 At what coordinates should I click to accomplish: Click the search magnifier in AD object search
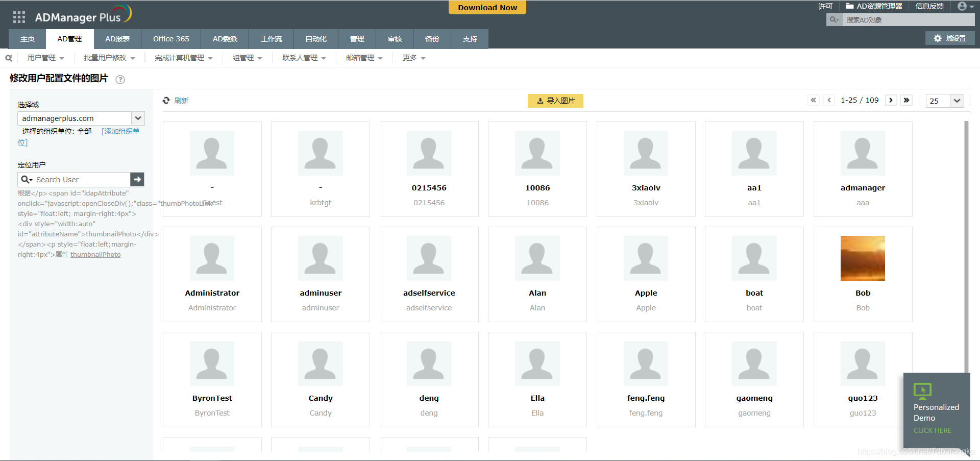point(834,20)
